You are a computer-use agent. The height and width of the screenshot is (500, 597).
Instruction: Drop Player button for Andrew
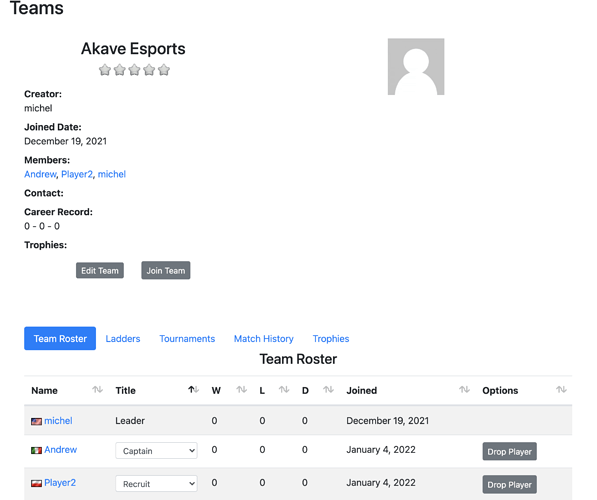pyautogui.click(x=509, y=451)
